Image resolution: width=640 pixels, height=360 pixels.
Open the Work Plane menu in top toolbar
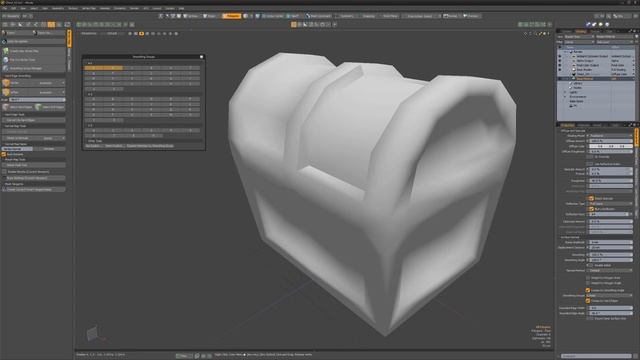pos(390,16)
